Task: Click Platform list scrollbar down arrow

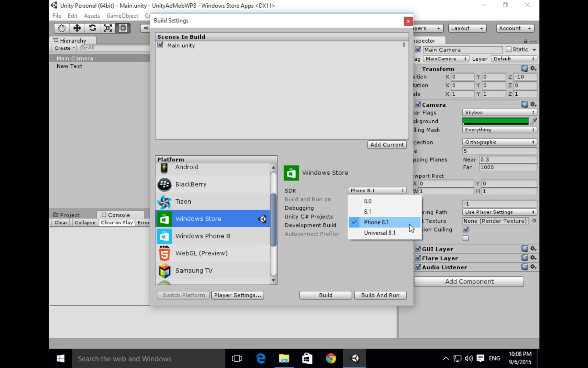Action: tap(273, 281)
